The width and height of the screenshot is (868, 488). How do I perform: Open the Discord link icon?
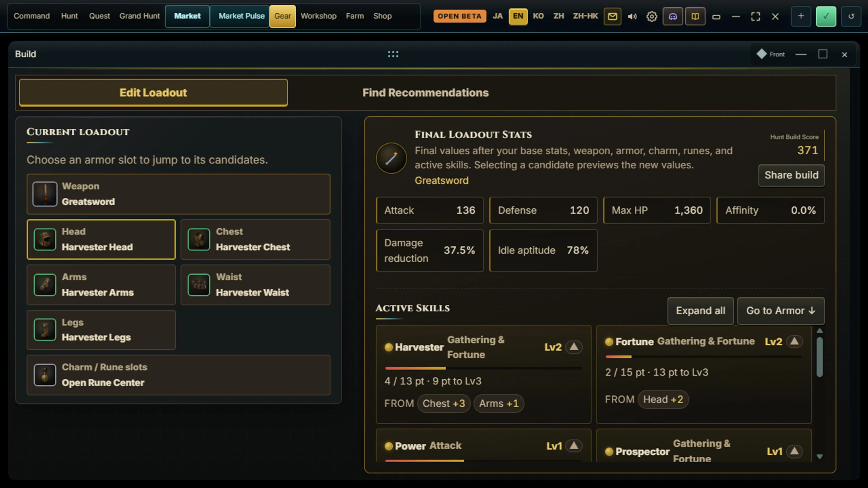(x=672, y=16)
